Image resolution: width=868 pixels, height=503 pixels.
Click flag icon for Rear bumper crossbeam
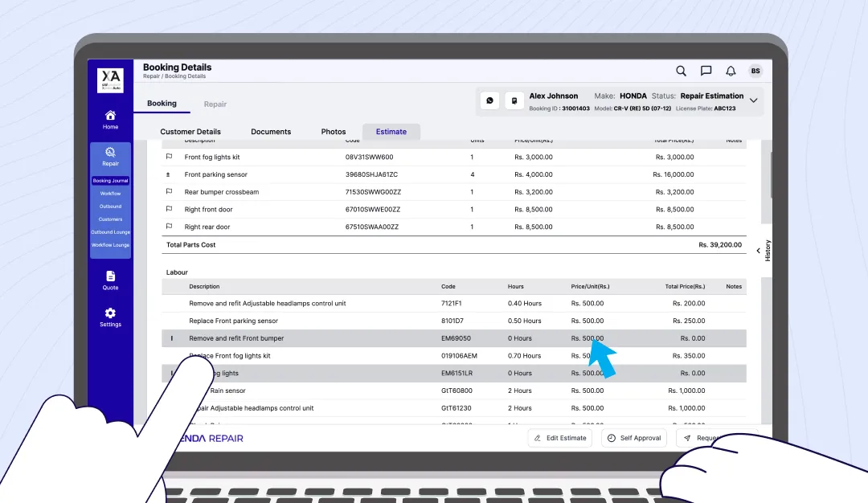[x=169, y=191]
